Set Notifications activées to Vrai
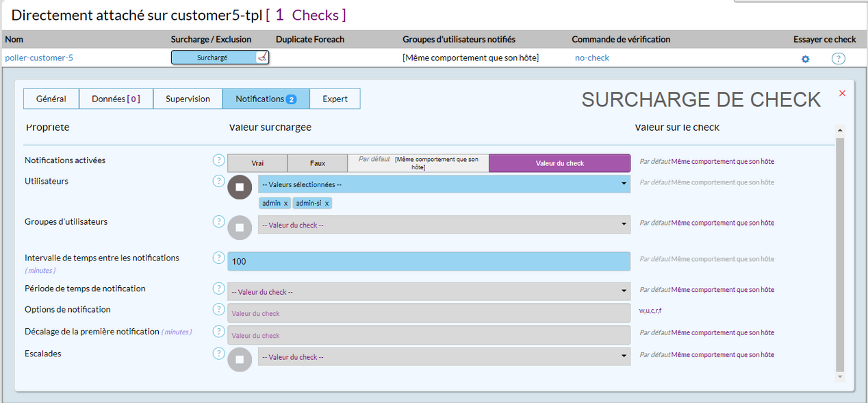The width and height of the screenshot is (868, 403). point(257,163)
